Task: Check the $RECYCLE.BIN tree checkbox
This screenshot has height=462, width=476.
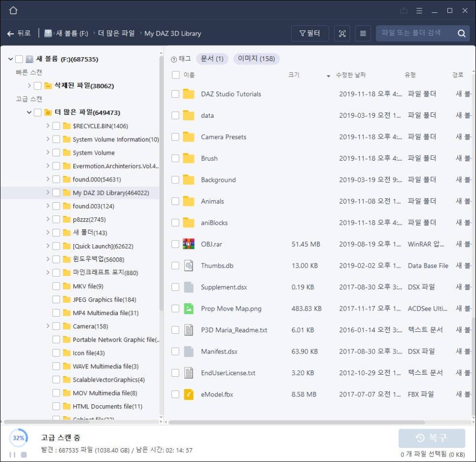Action: (x=56, y=126)
